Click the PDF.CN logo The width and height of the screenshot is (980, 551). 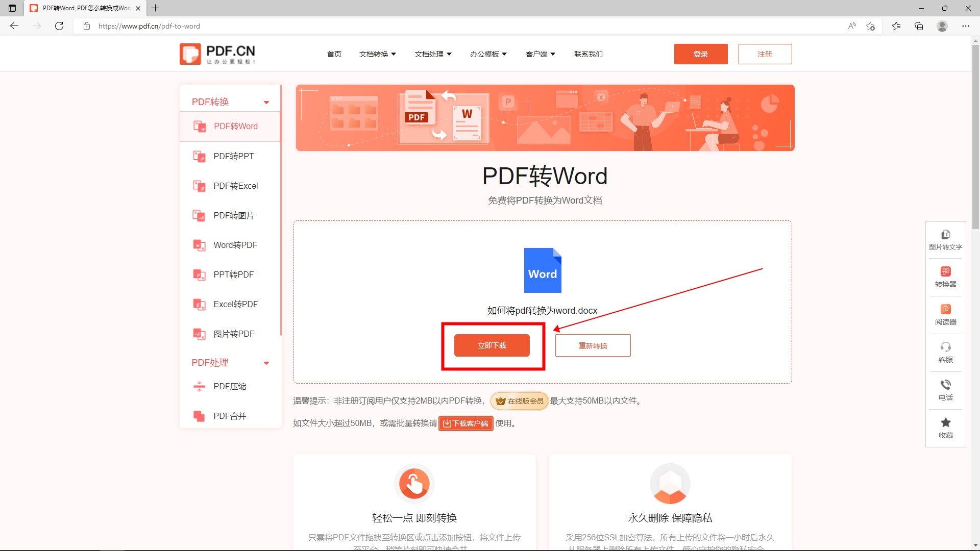click(217, 54)
